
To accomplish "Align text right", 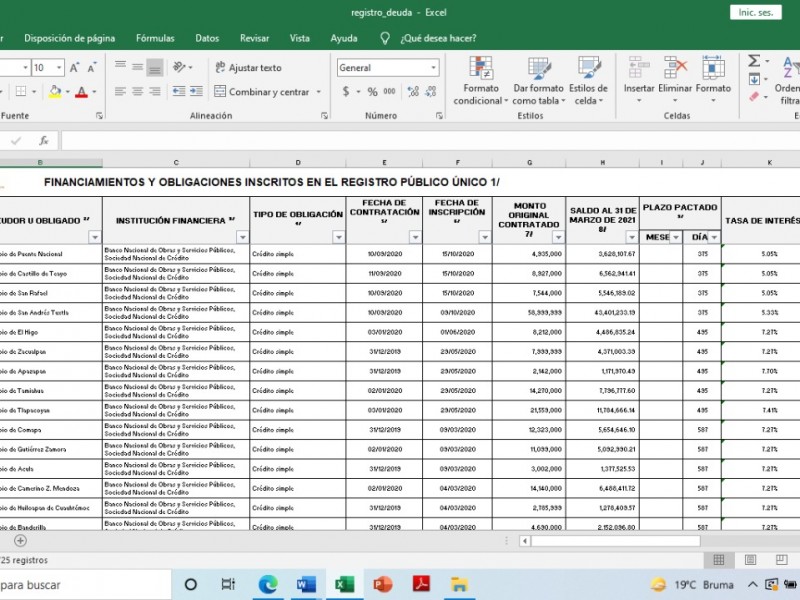I will 155,92.
